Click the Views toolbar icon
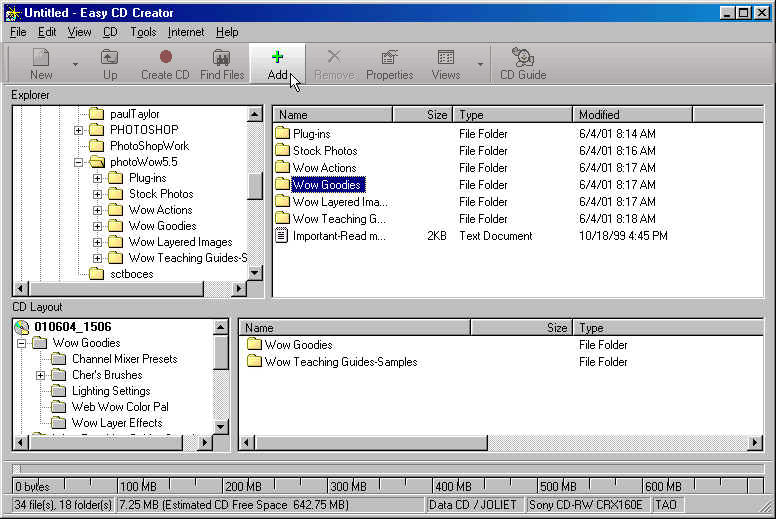The width and height of the screenshot is (776, 519). (445, 64)
